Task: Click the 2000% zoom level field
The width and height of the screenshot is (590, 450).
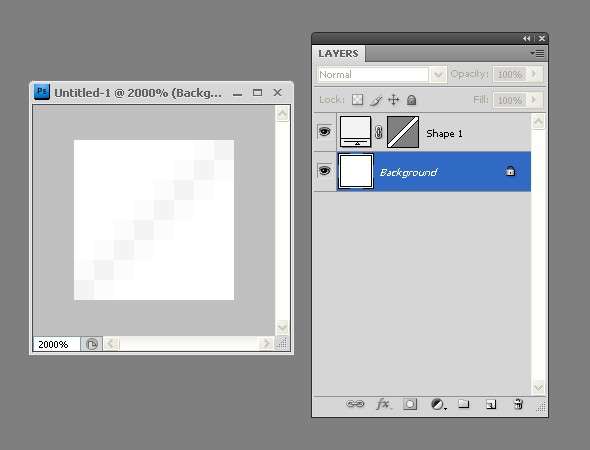Action: tap(56, 344)
